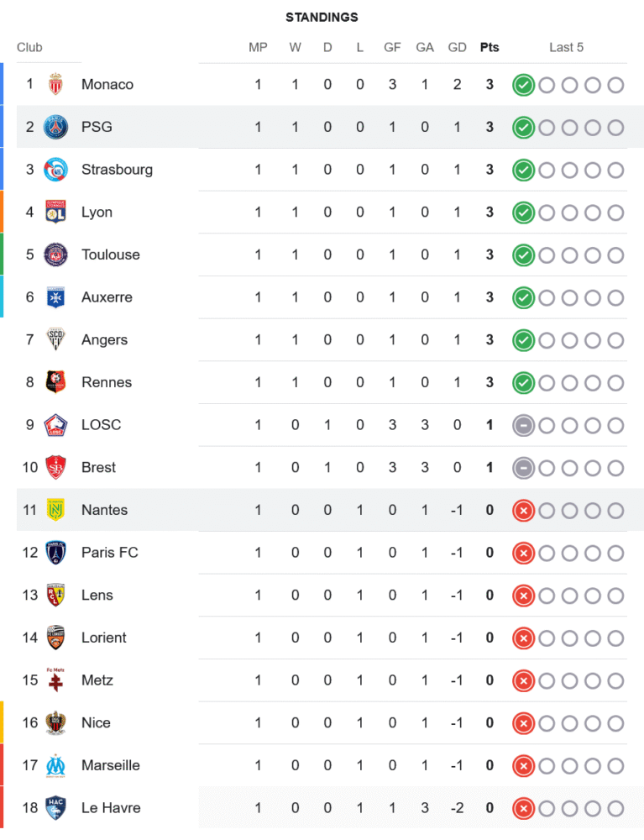Click the Lens club crest

coord(55,595)
